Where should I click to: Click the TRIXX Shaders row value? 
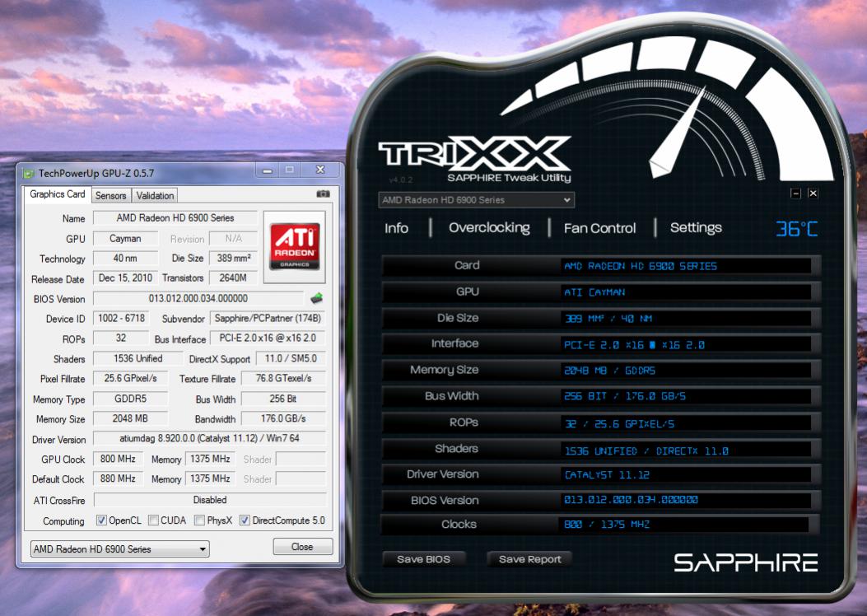[x=686, y=450]
